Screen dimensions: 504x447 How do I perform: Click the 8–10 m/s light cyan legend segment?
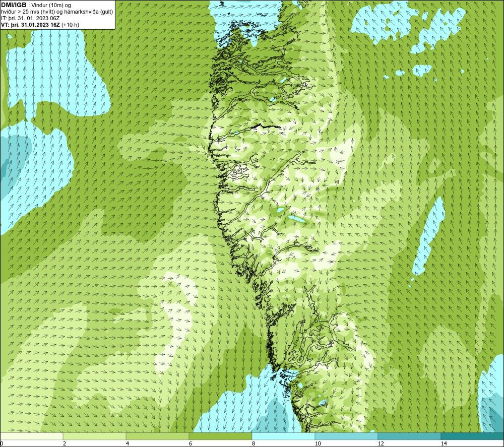click(x=283, y=436)
